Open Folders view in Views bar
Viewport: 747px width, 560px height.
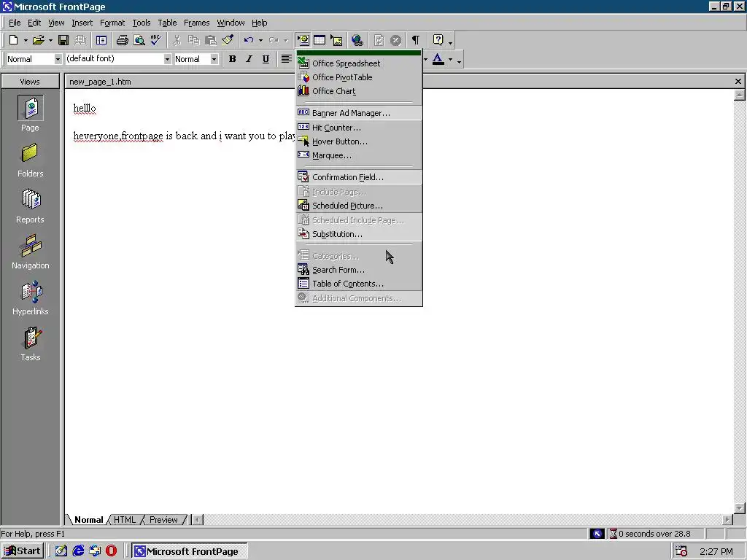click(x=30, y=160)
